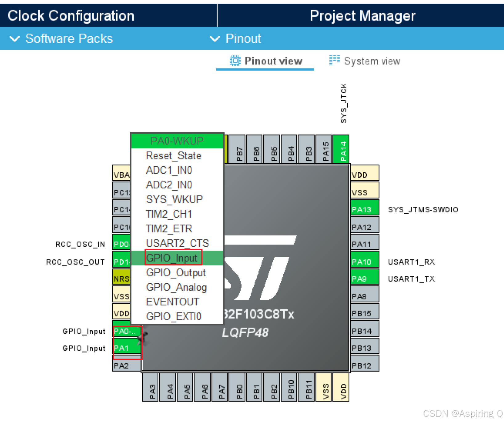This screenshot has width=504, height=422.
Task: Click the green PA14 pin
Action: click(341, 149)
